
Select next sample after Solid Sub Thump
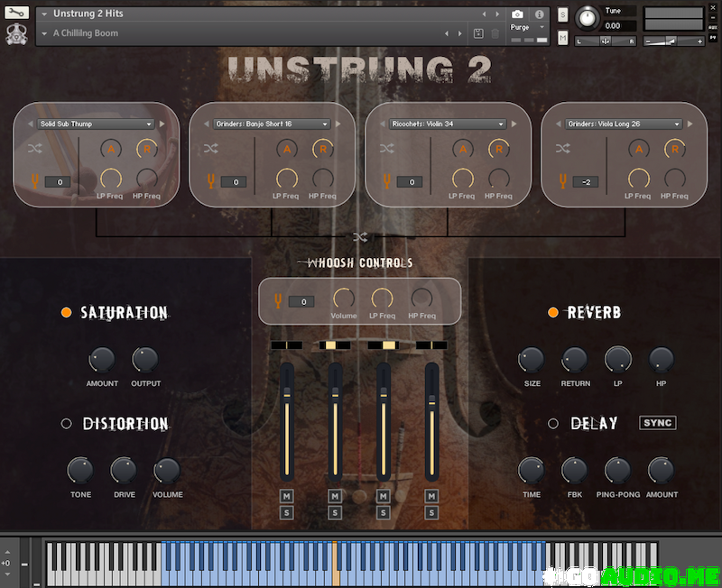[162, 124]
